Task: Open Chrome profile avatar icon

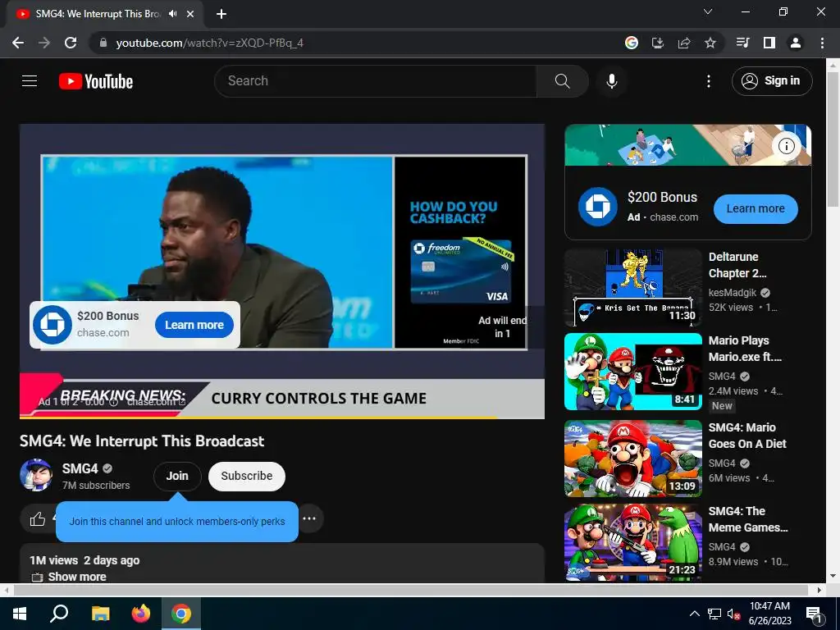Action: coord(796,43)
